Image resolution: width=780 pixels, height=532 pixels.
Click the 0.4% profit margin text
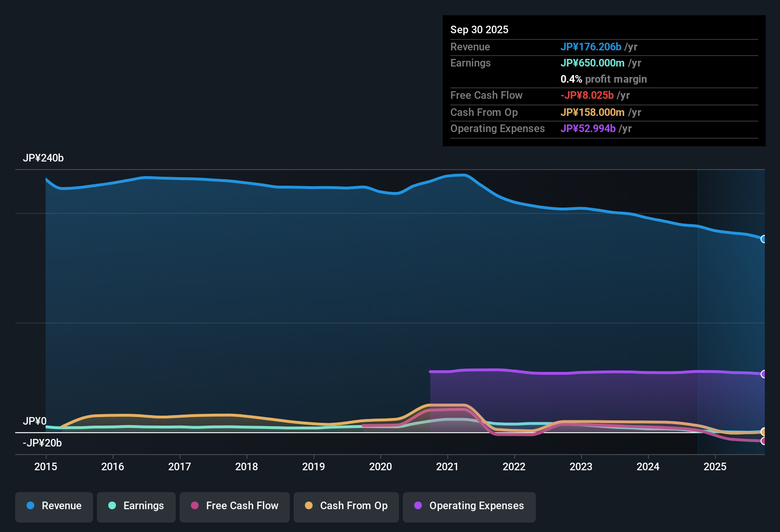(604, 79)
